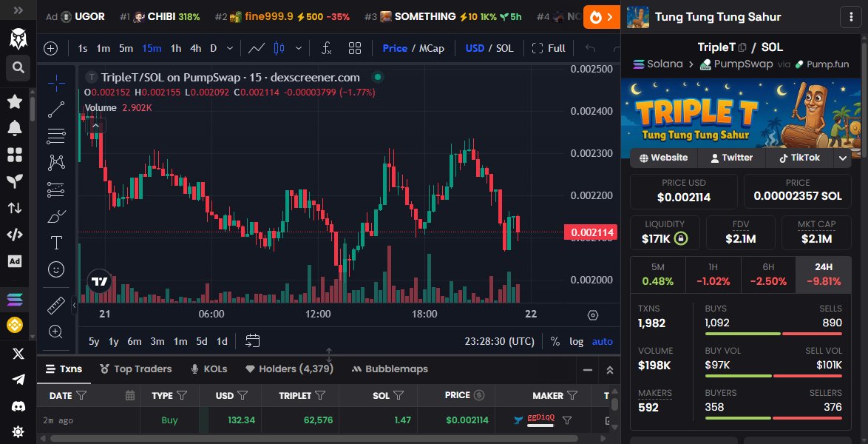The width and height of the screenshot is (868, 444).
Task: Open the Txns tab
Action: 64,369
